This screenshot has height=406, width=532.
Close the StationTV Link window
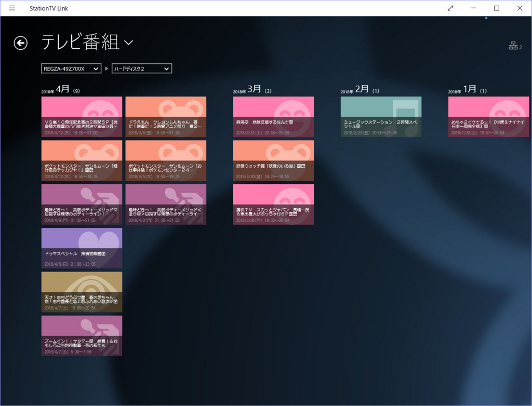tap(520, 8)
